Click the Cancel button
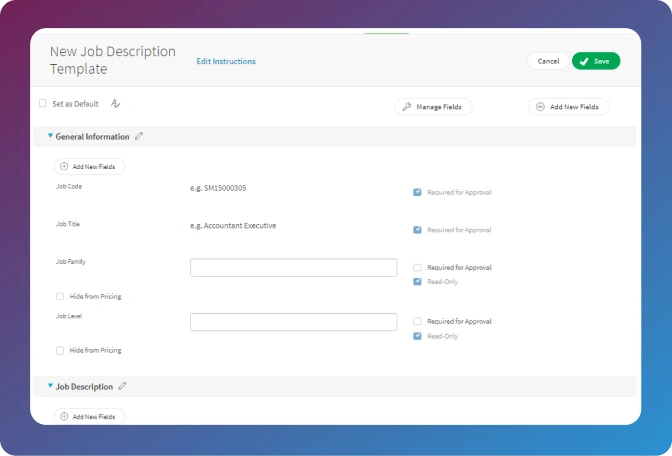The width and height of the screenshot is (672, 456). (x=548, y=61)
